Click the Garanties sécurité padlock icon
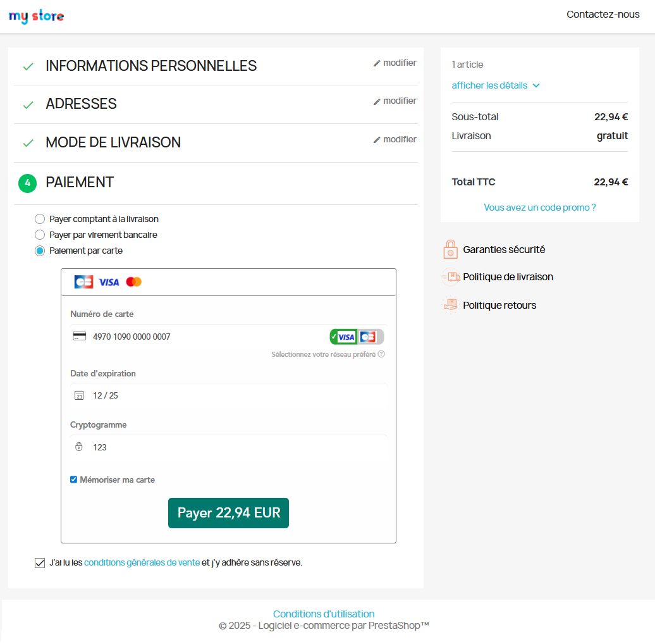 pyautogui.click(x=450, y=250)
